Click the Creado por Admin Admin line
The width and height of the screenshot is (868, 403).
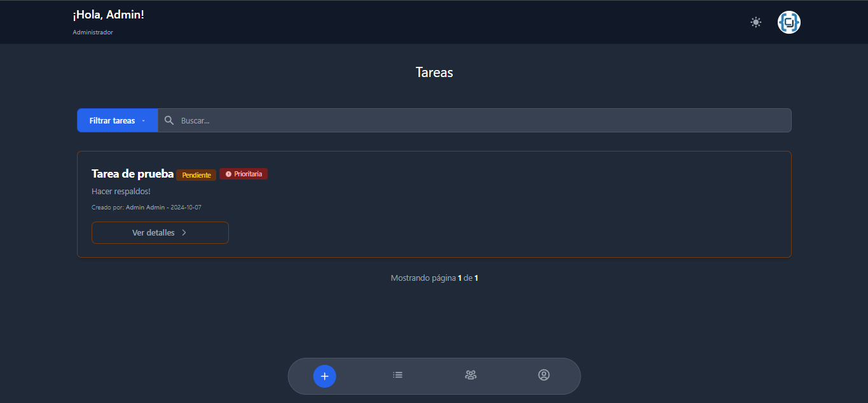pos(146,208)
